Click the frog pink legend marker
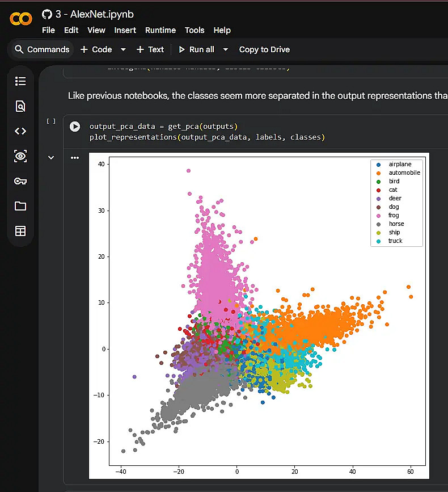Image resolution: width=448 pixels, height=492 pixels. (x=378, y=216)
